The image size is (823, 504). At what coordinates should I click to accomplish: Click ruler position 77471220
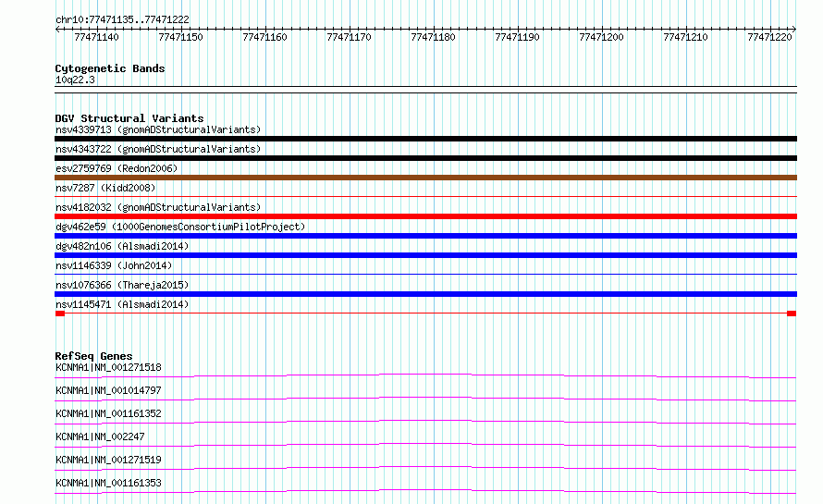[x=769, y=37]
